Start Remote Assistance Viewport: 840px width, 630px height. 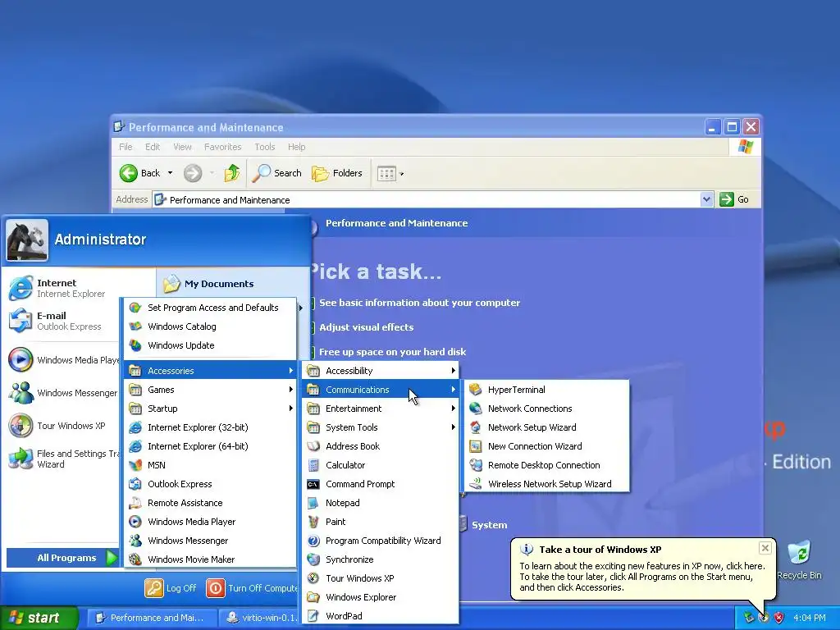[x=210, y=503]
